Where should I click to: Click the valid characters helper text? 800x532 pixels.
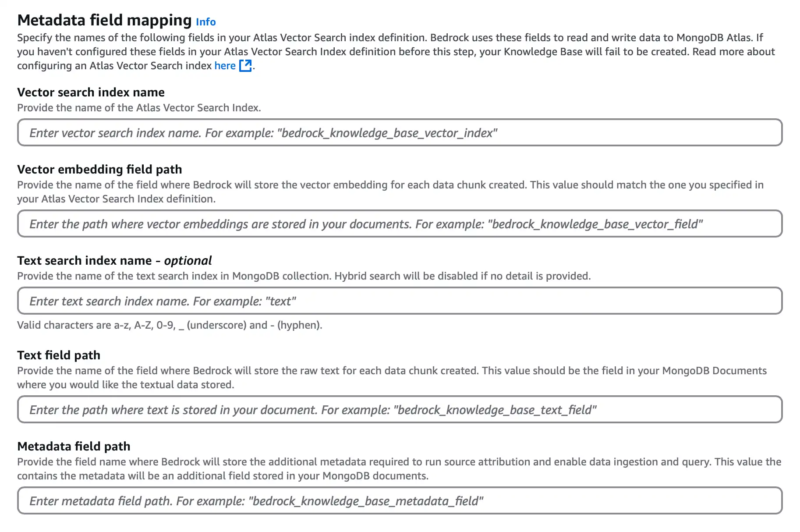pyautogui.click(x=170, y=325)
